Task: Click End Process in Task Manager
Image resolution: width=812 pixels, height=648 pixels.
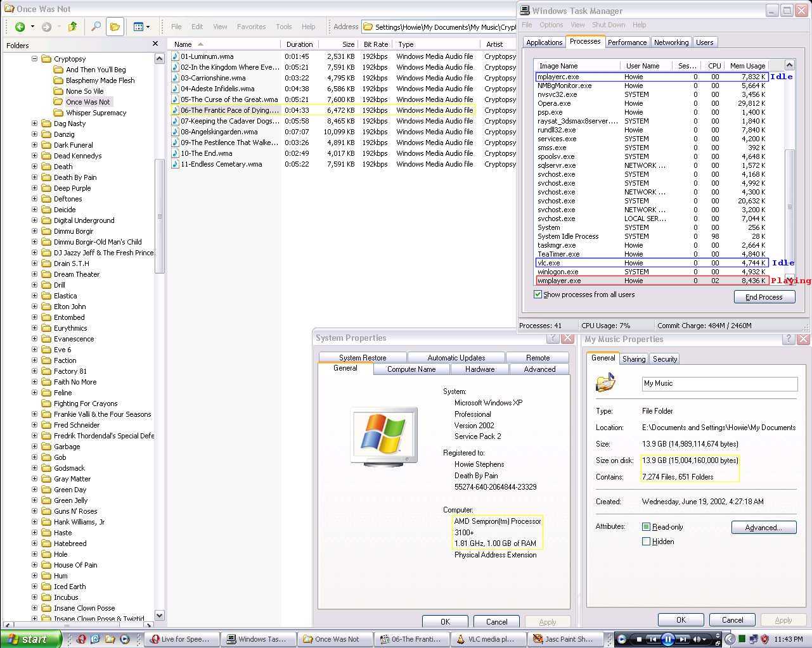Action: click(764, 297)
